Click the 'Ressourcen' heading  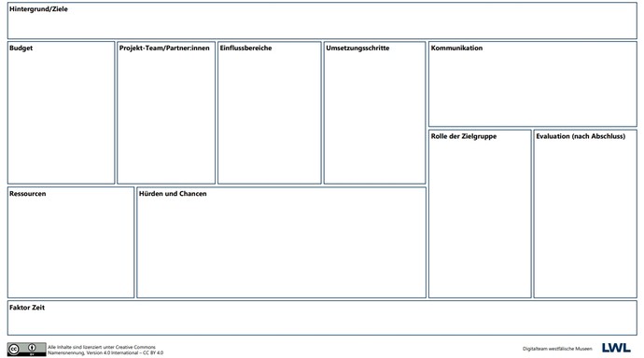pos(27,194)
